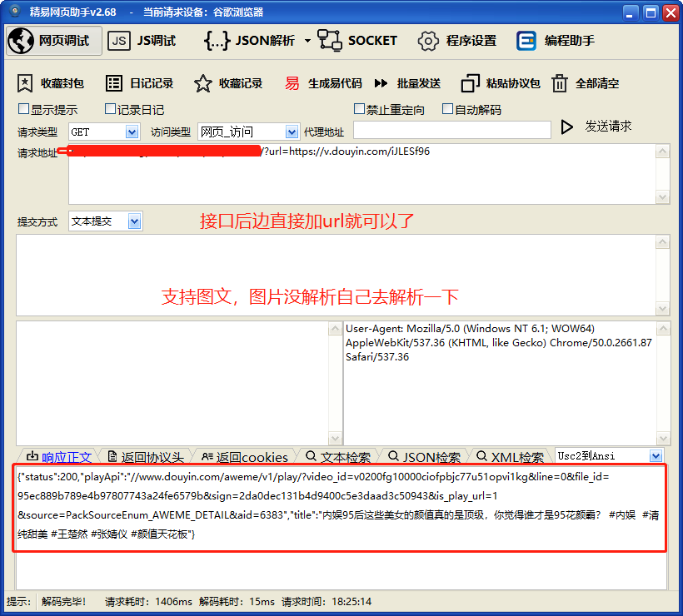Switch to 返回协议头 tab

(146, 457)
